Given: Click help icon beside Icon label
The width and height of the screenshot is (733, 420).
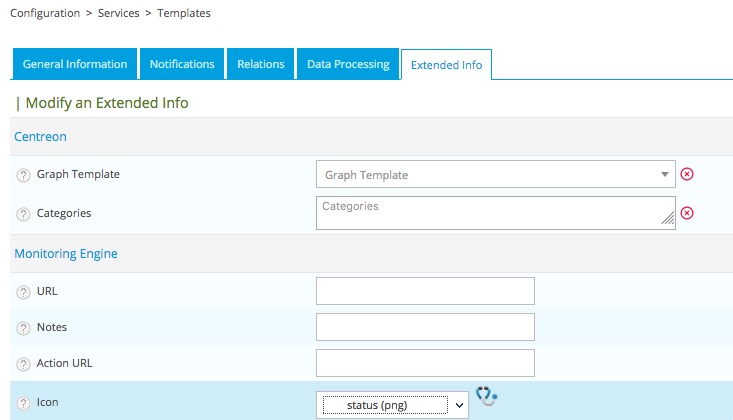Looking at the screenshot, I should (23, 403).
